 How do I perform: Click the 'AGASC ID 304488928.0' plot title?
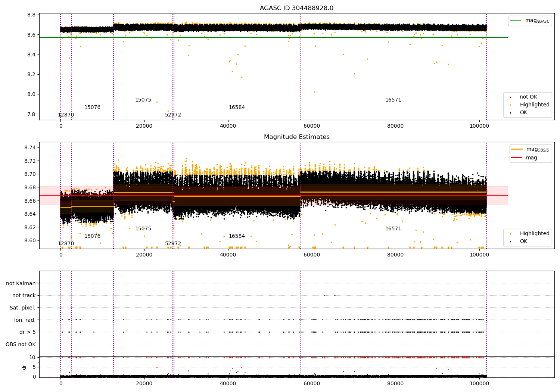click(x=296, y=8)
